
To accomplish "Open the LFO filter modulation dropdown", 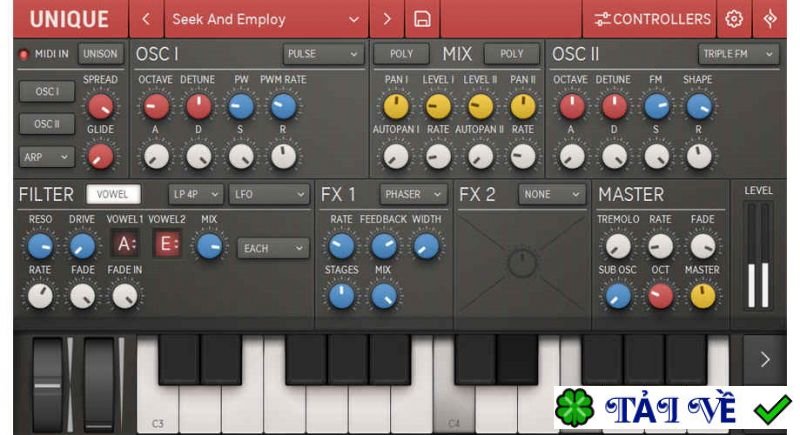I will click(x=268, y=194).
